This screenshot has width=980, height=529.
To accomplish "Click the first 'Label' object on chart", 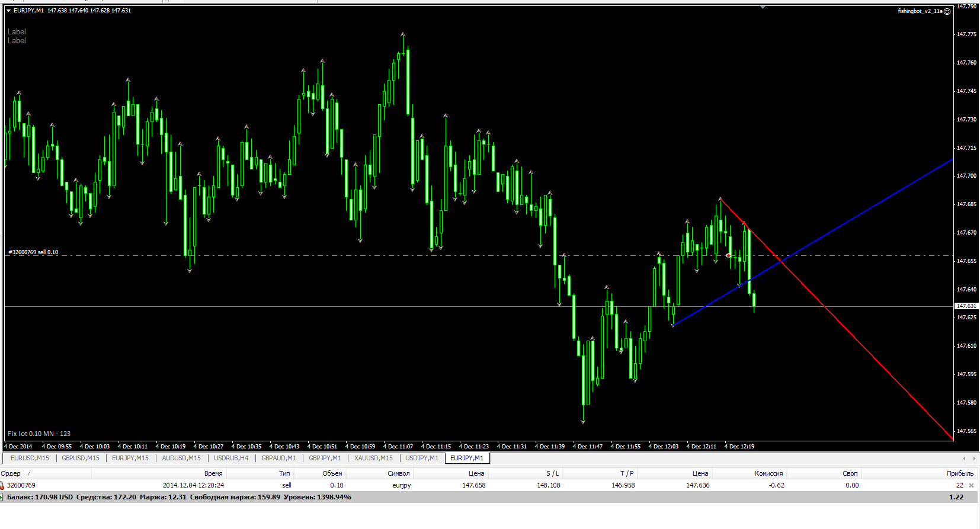I will pyautogui.click(x=17, y=32).
